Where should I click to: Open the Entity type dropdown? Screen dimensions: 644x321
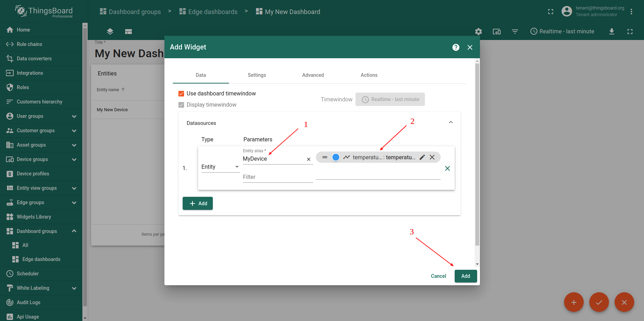coord(221,167)
